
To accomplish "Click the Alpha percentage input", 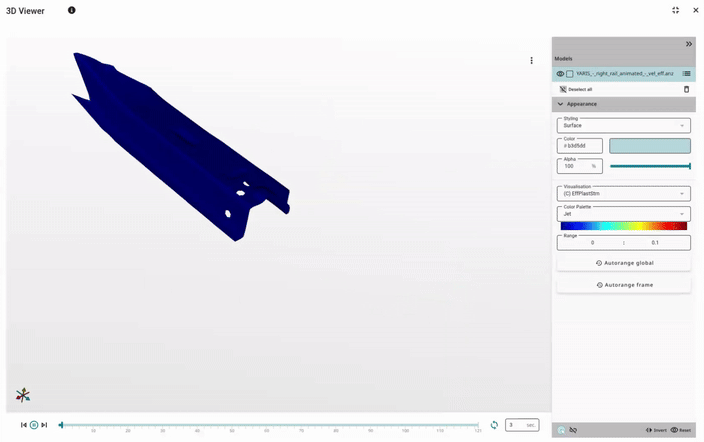I will click(x=580, y=166).
